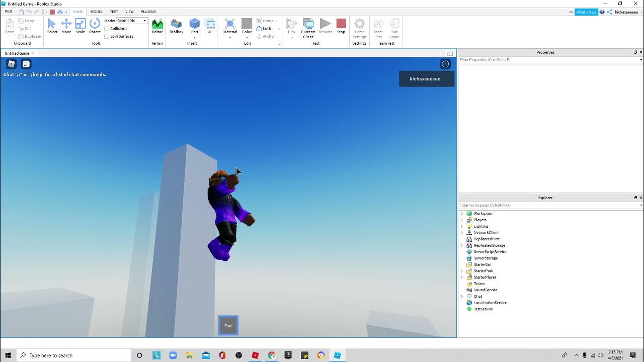The image size is (644, 362).
Task: Click the Anchor tool
Action: point(266,36)
